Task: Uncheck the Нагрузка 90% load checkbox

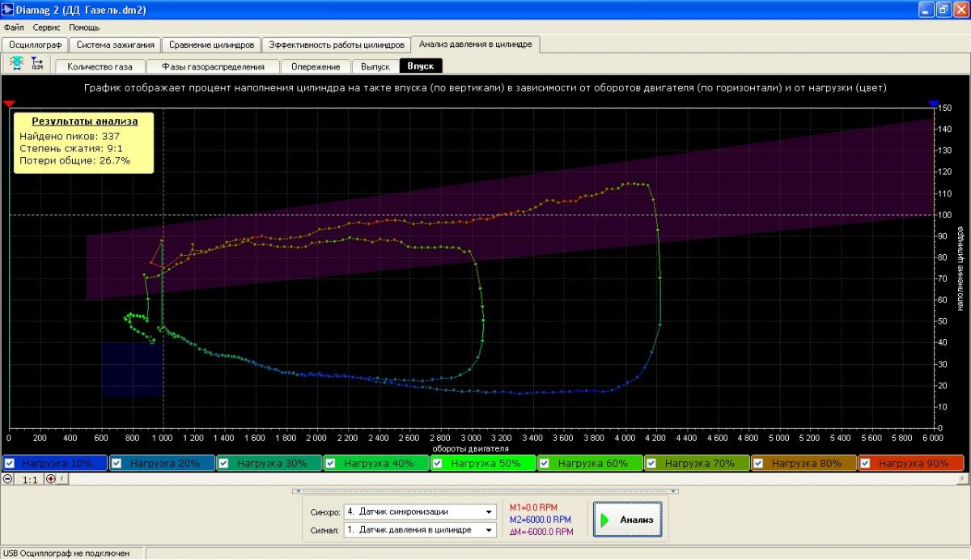Action: (x=866, y=464)
